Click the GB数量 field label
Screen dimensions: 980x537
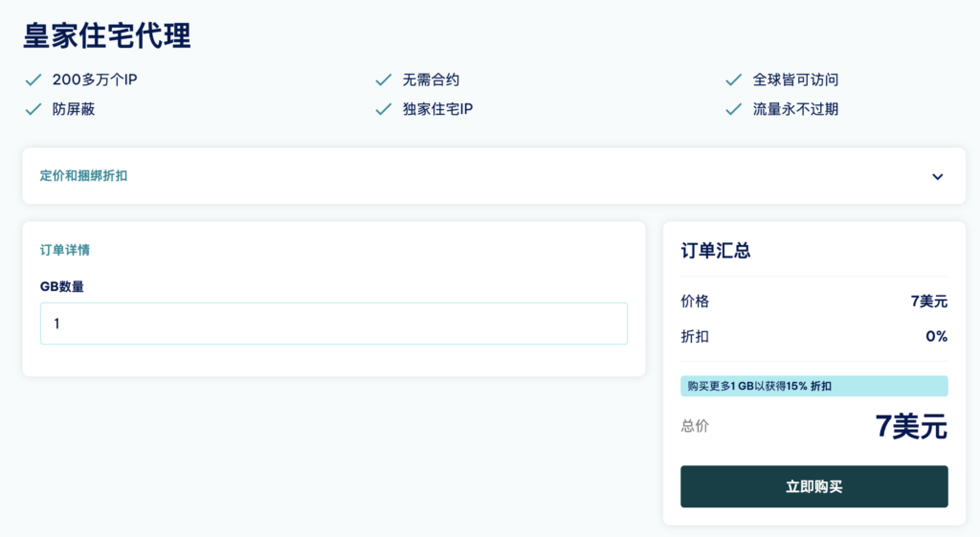[62, 286]
